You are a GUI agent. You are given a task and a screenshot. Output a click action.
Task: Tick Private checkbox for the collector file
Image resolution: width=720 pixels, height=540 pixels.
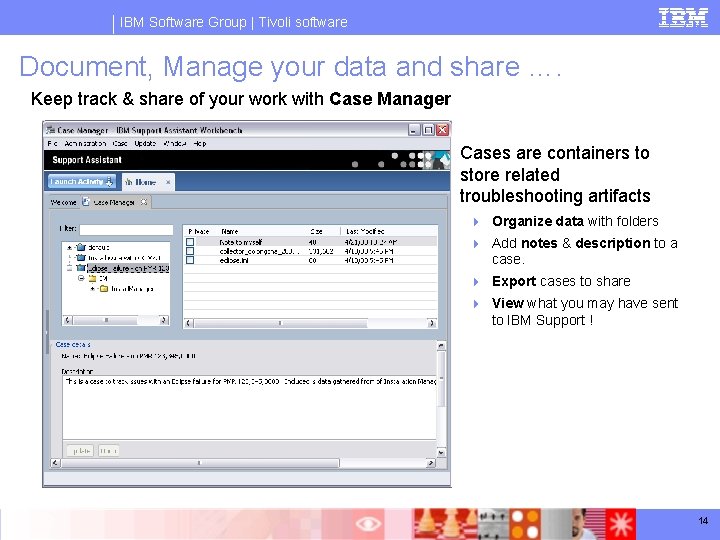pos(190,251)
